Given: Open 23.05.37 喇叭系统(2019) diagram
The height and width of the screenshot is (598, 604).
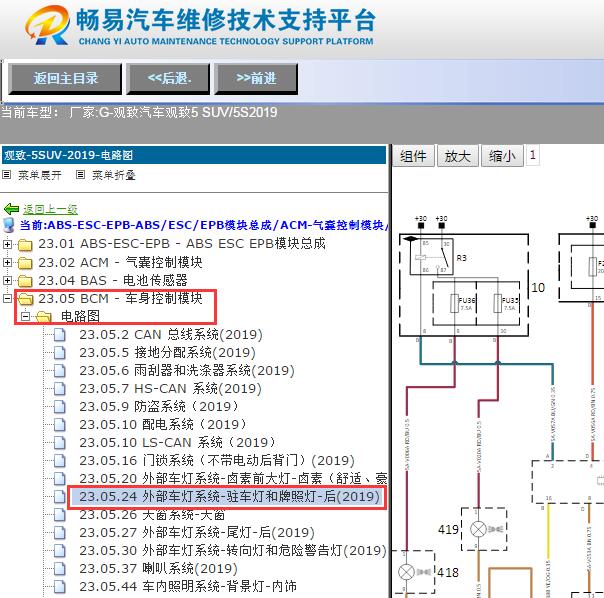Looking at the screenshot, I should point(158,568).
